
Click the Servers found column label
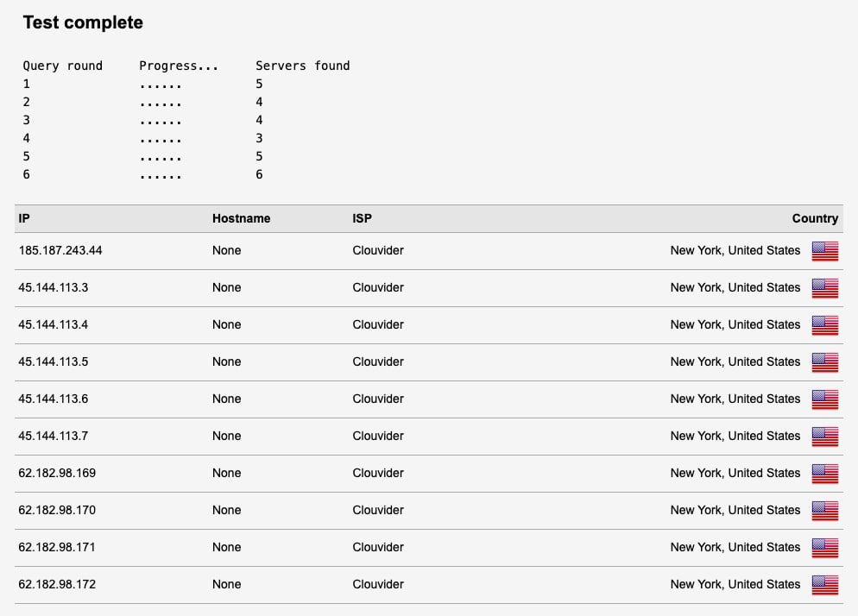point(302,66)
